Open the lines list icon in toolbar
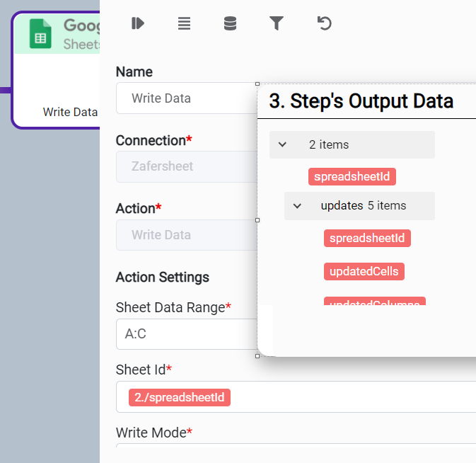Image resolution: width=476 pixels, height=463 pixels. pos(184,23)
